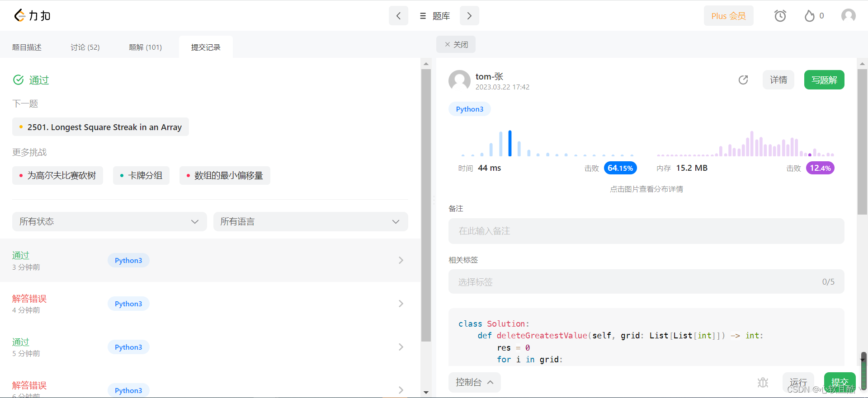Click the right panel scrollbar thumb
The height and width of the screenshot is (398, 868).
(x=862, y=142)
